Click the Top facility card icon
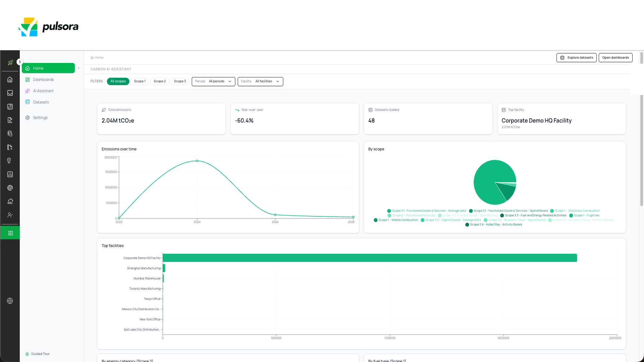 tap(504, 110)
